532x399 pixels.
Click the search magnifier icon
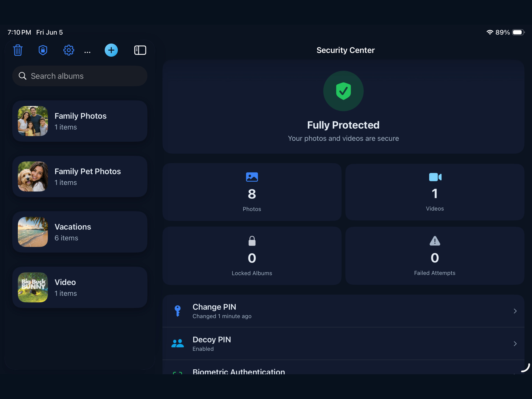(x=22, y=76)
